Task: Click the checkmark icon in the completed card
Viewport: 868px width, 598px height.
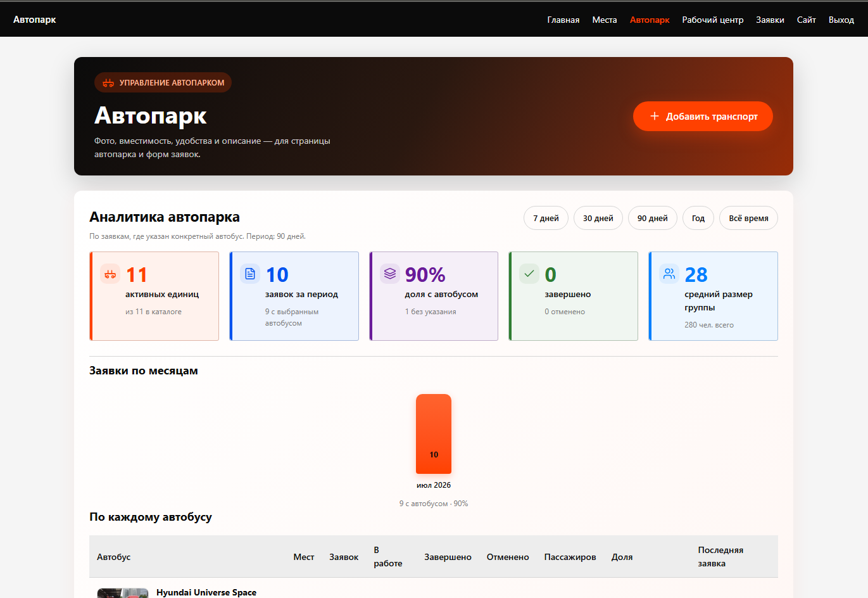Action: (529, 274)
